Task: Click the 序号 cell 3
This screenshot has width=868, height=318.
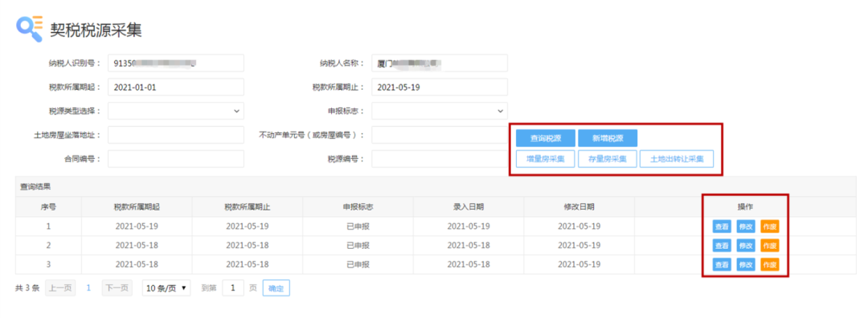Action: click(48, 264)
